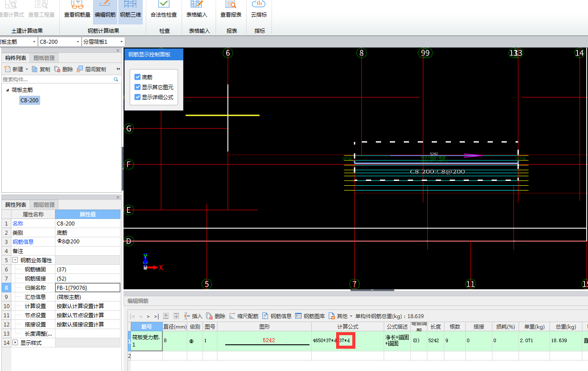The width and height of the screenshot is (588, 371).
Task: Click 层间复制 copy between floors
Action: point(92,69)
